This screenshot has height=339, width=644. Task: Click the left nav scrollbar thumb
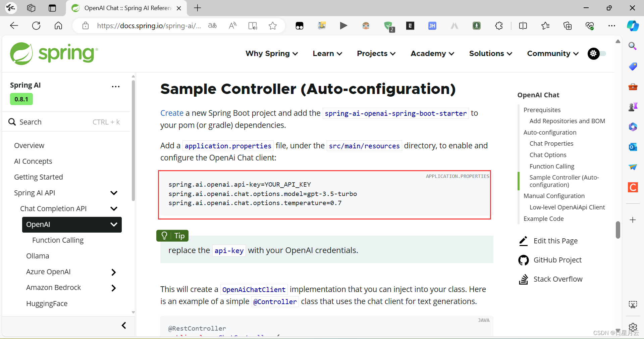click(x=133, y=140)
